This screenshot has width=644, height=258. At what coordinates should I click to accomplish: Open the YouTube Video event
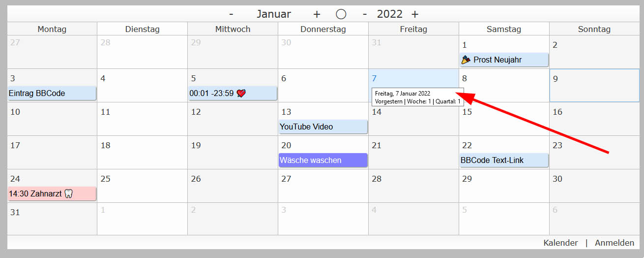(x=322, y=127)
